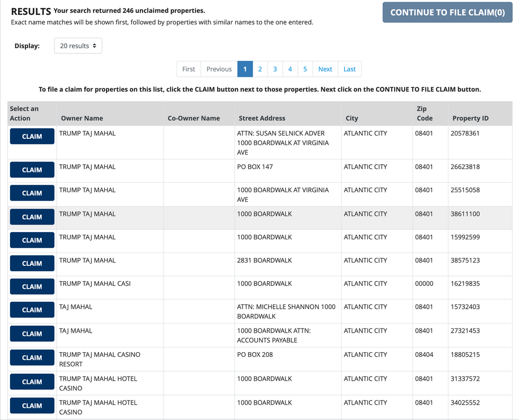Select property ID 34025552 text

[465, 403]
